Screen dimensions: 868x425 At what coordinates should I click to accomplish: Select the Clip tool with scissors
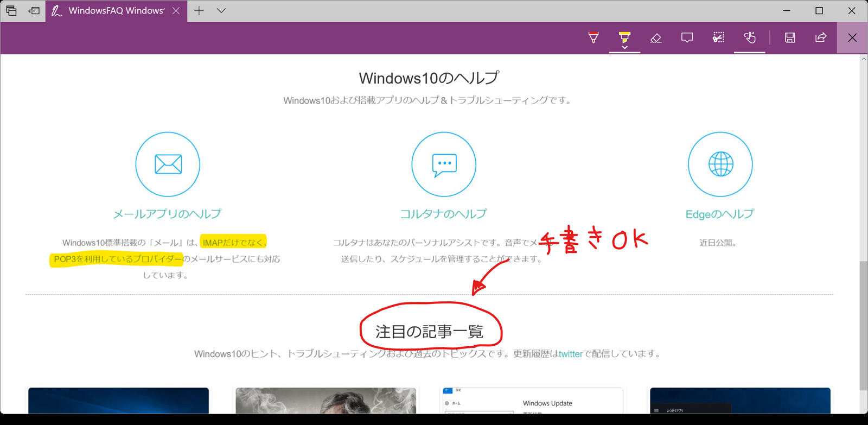coord(718,37)
